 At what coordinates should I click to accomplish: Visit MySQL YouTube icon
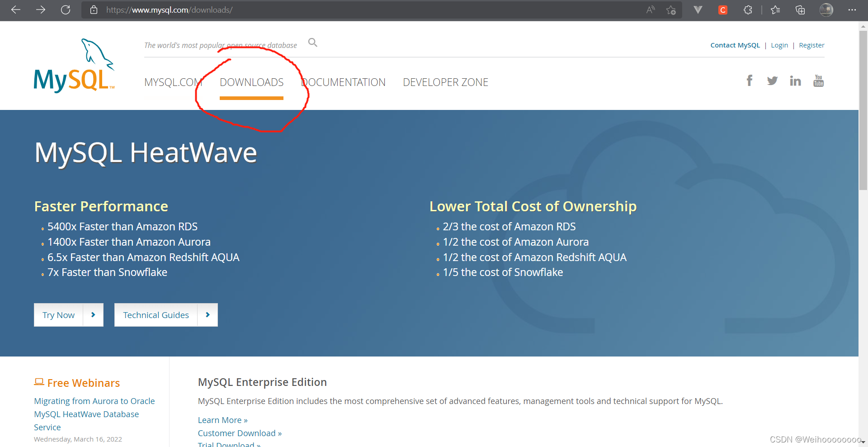tap(818, 81)
